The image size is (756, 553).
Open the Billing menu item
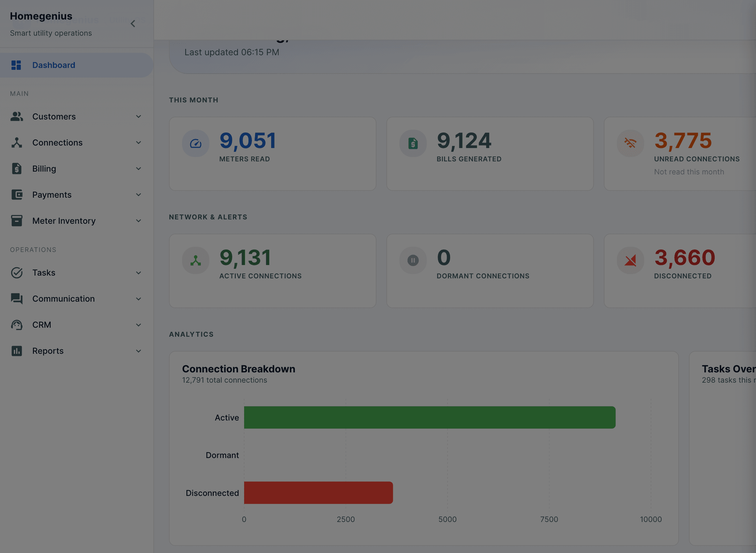pyautogui.click(x=77, y=169)
